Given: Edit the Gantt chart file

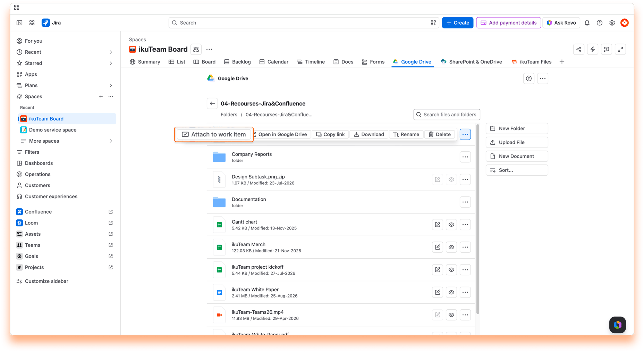Looking at the screenshot, I should 438,225.
